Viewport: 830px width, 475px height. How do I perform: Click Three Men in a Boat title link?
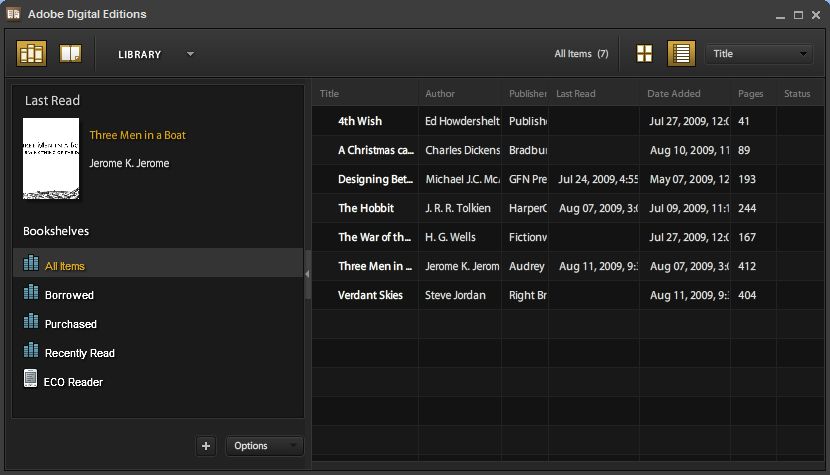pos(138,135)
